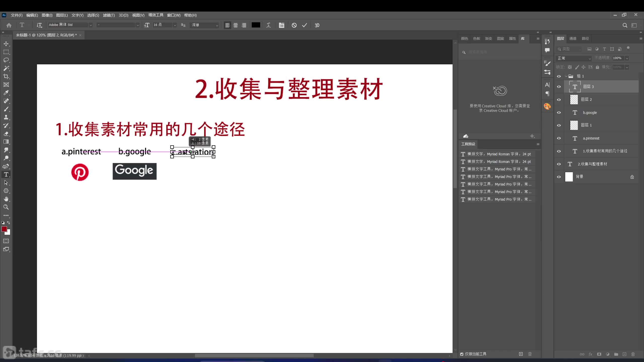Switch to the 属性 tab

click(x=512, y=38)
